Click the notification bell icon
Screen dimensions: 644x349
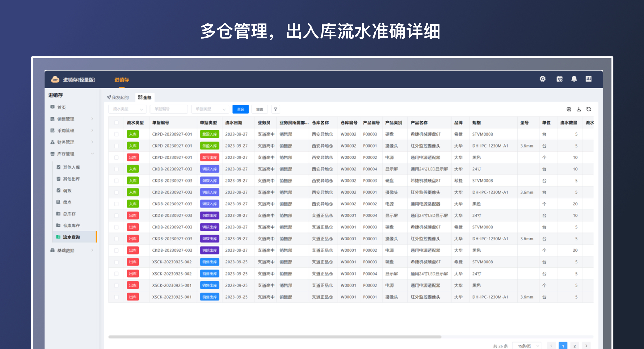[x=575, y=79]
